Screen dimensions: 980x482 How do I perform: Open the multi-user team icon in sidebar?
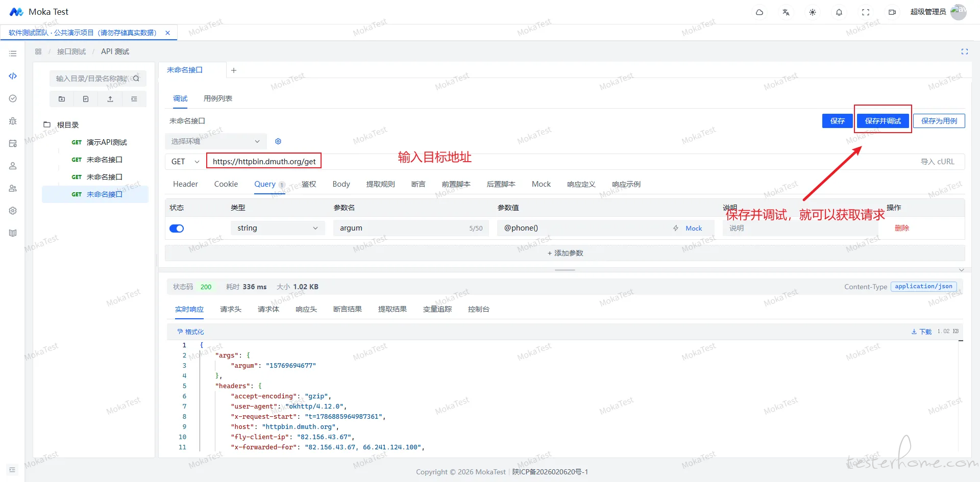point(13,188)
